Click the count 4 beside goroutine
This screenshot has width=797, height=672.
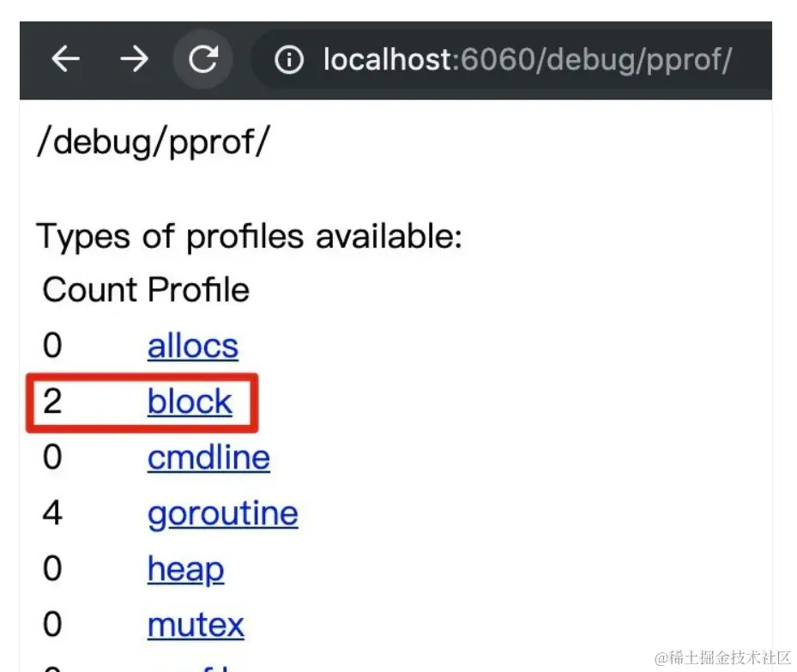(52, 513)
